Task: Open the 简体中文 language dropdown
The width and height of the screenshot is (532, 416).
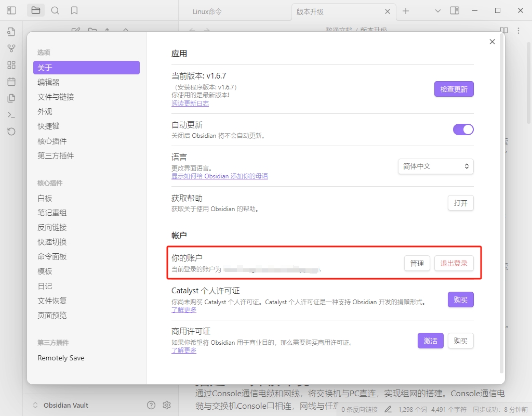Action: pyautogui.click(x=435, y=166)
